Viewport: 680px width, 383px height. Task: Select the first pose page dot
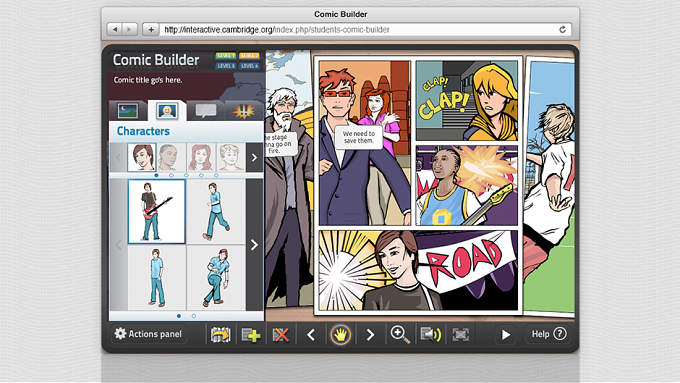point(179,316)
